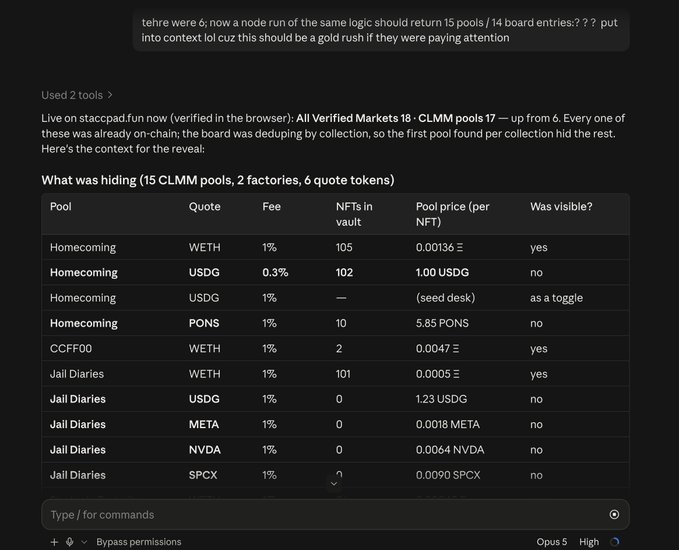Click the 101 NFTs in vault cell
This screenshot has width=679, height=550.
point(343,374)
